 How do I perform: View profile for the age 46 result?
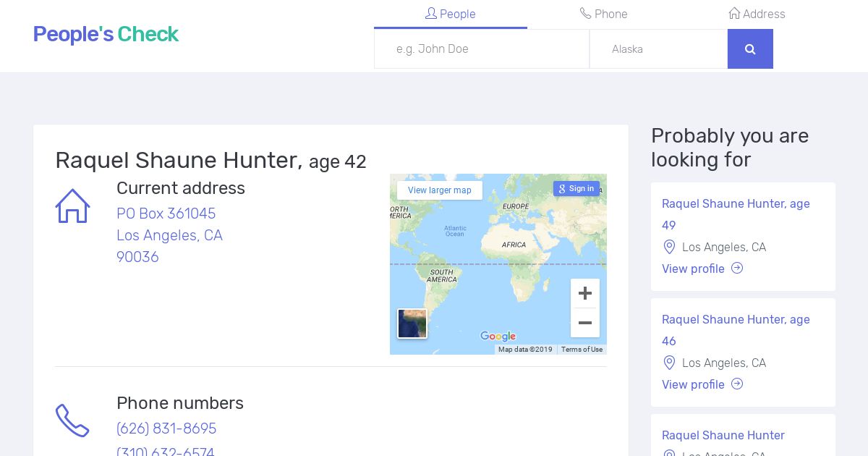[693, 384]
